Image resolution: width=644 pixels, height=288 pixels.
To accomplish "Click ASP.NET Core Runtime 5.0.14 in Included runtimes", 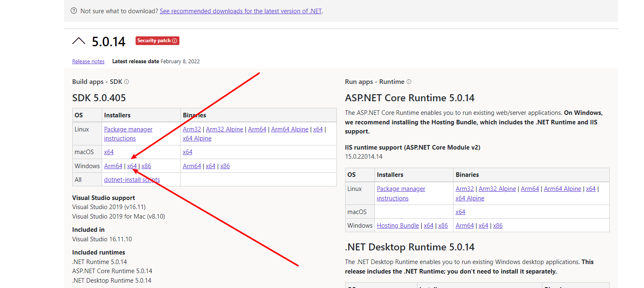I will 112,271.
